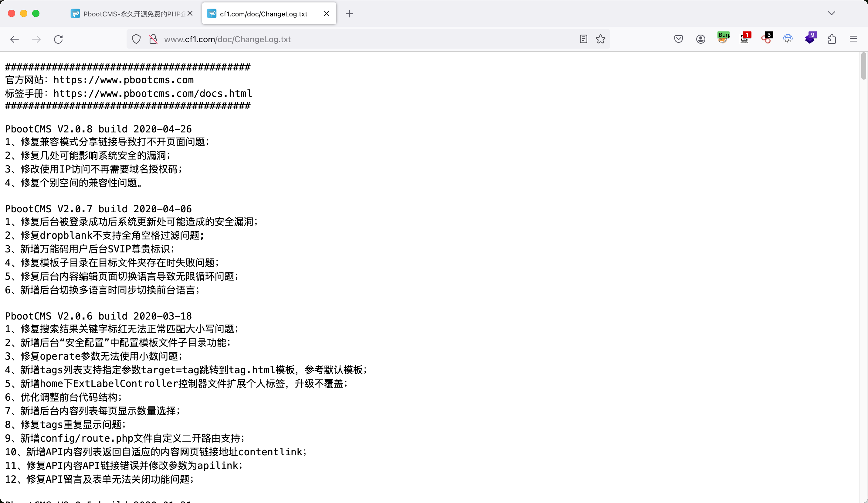This screenshot has height=503, width=868.
Task: Open the blue globe proxy switcher extension
Action: [788, 39]
